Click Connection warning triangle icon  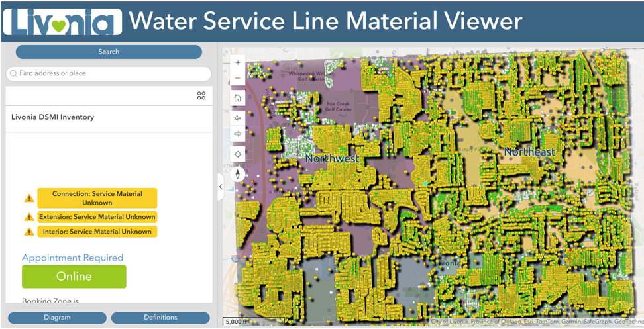(x=28, y=199)
